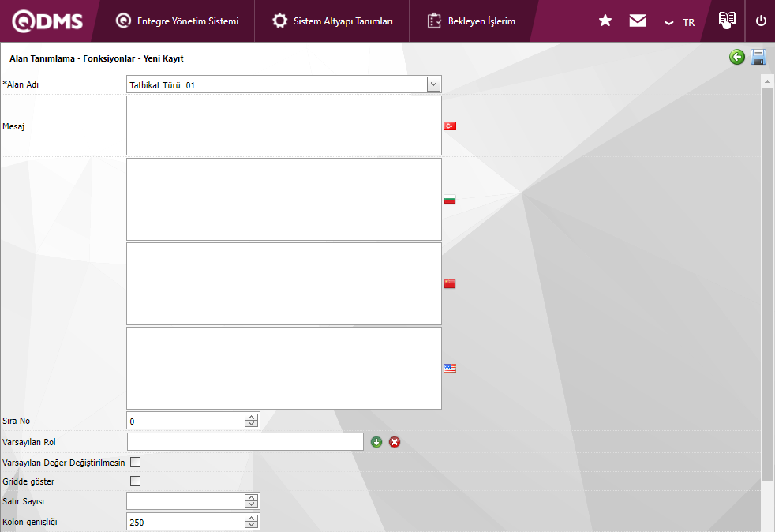Viewport: 775px width, 532px height.
Task: Decrease the Satır Sayısı value
Action: (251, 504)
